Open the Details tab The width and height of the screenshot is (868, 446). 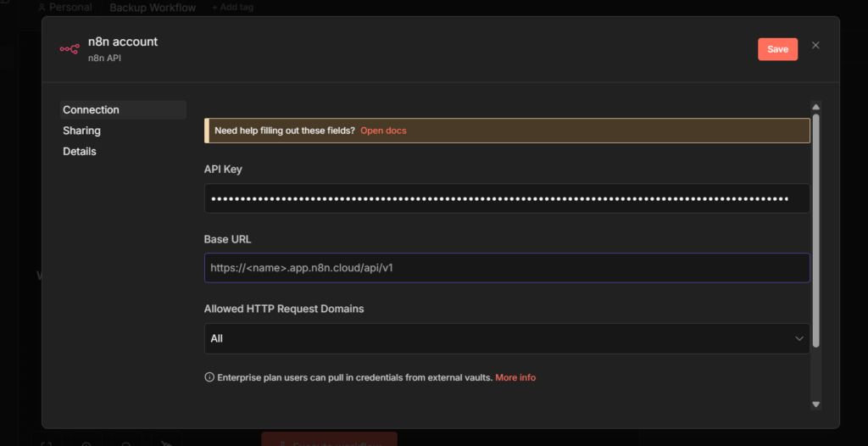(80, 151)
